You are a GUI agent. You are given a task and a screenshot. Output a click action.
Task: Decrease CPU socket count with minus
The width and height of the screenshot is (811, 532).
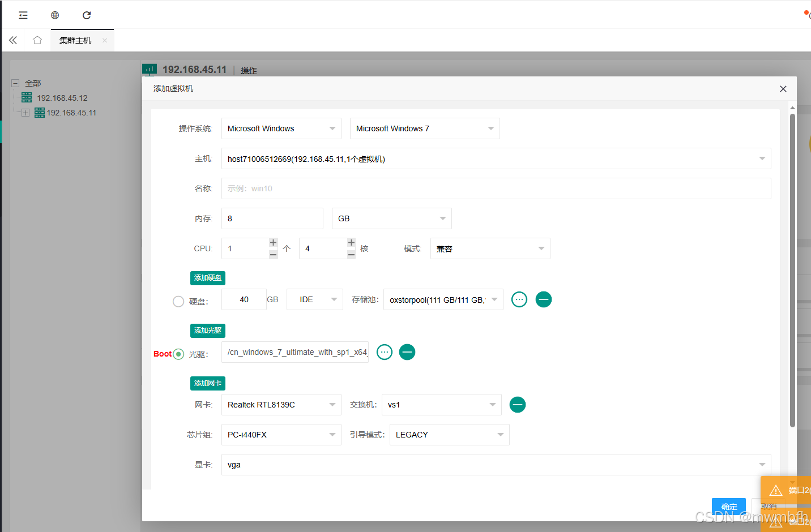[274, 254]
